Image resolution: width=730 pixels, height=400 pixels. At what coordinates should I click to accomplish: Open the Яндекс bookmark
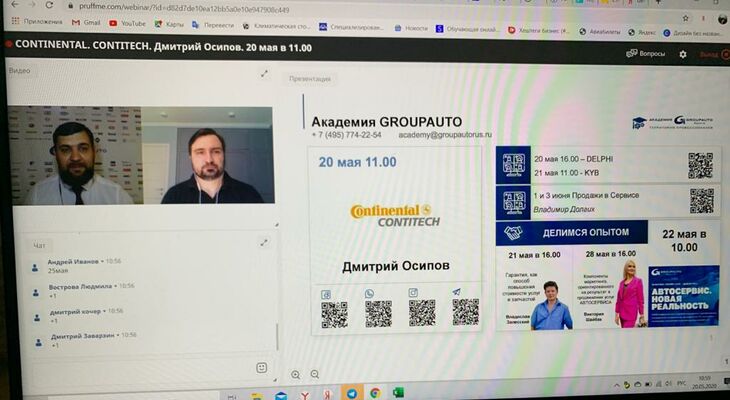tap(642, 33)
